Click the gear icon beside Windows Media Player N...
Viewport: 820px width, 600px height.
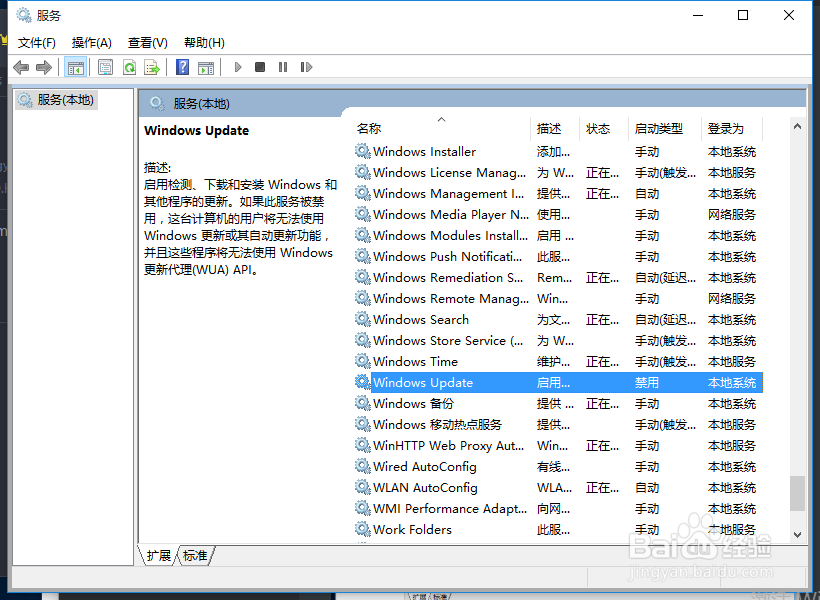(362, 214)
